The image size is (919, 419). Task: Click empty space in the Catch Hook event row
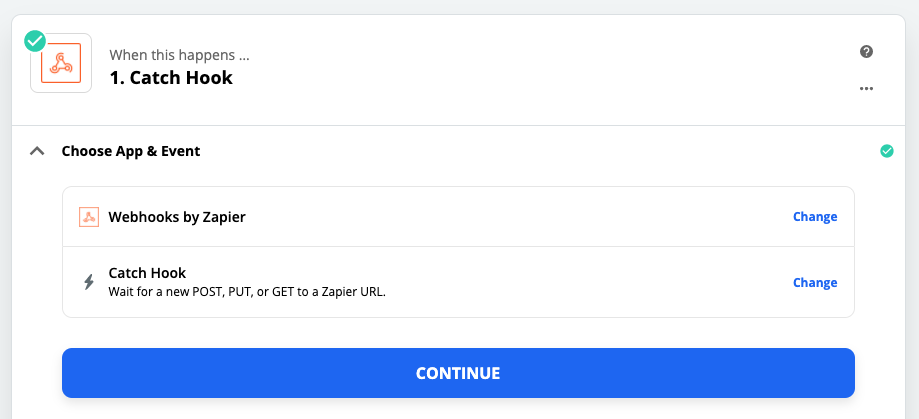click(x=586, y=282)
